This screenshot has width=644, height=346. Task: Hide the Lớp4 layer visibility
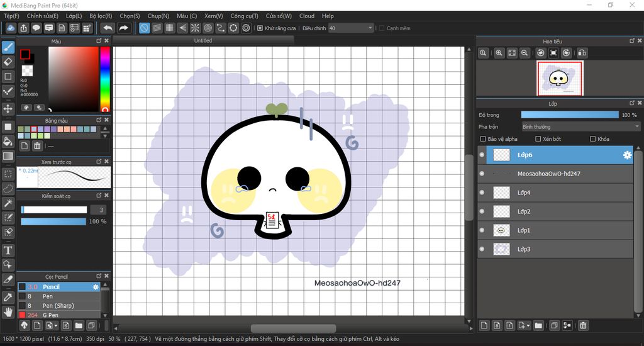coord(482,193)
